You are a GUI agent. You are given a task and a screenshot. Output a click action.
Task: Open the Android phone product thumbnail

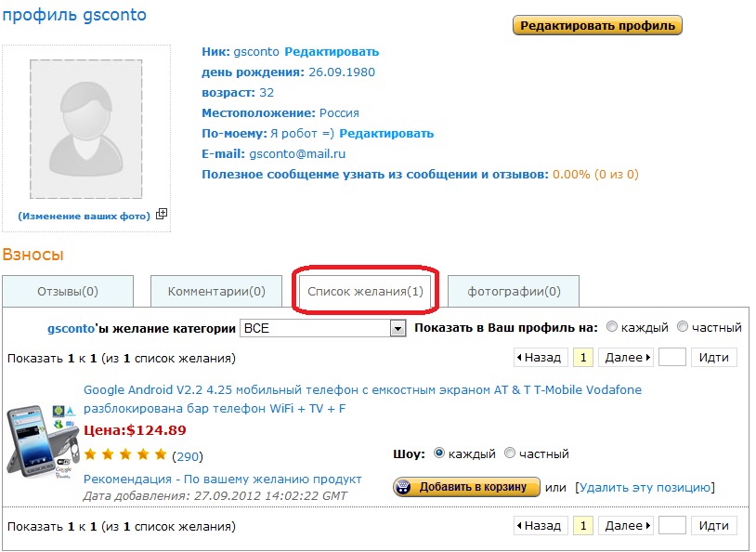click(x=43, y=441)
